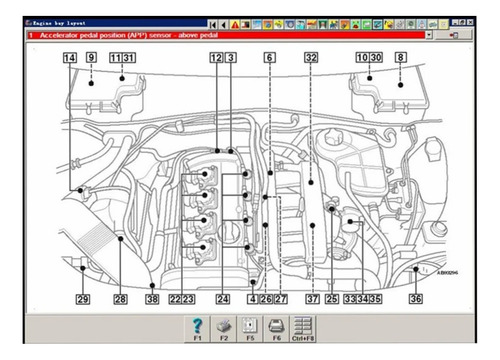Pick component label 12
Image resolution: width=500 pixels, height=360 pixels.
[216, 58]
